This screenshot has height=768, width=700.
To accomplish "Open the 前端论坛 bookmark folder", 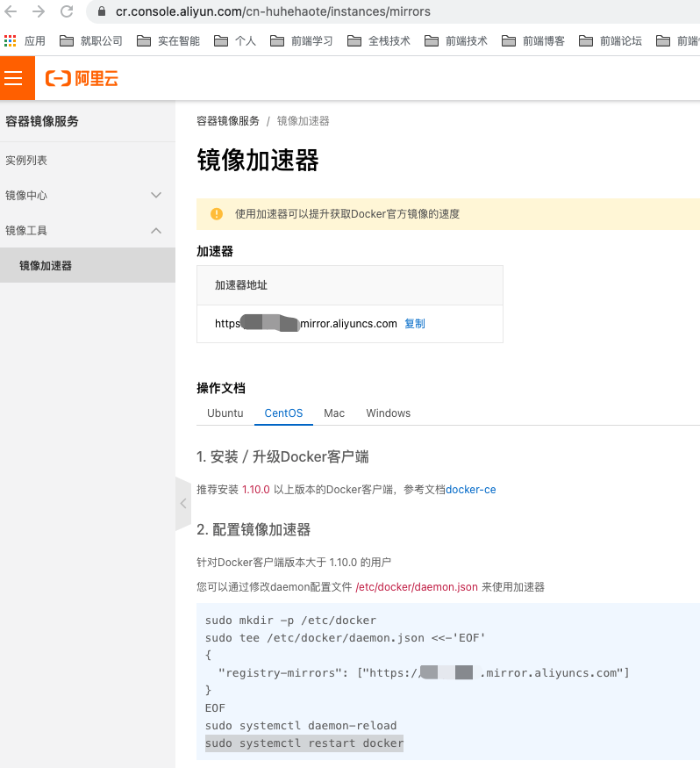I will [611, 41].
